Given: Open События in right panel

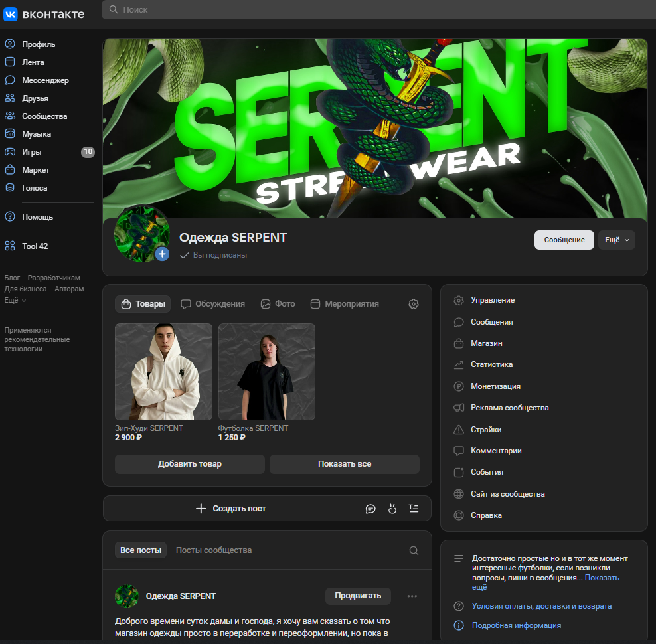Looking at the screenshot, I should (x=478, y=472).
